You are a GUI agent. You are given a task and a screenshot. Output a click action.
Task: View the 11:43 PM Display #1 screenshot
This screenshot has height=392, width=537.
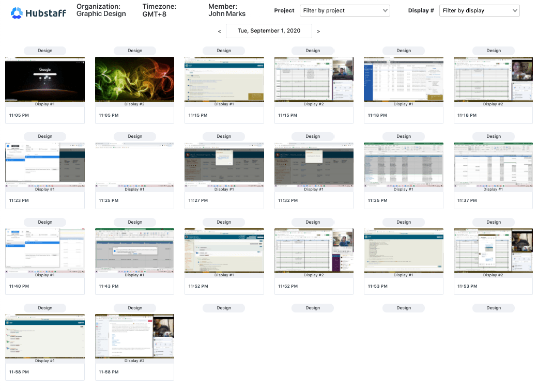coord(134,250)
